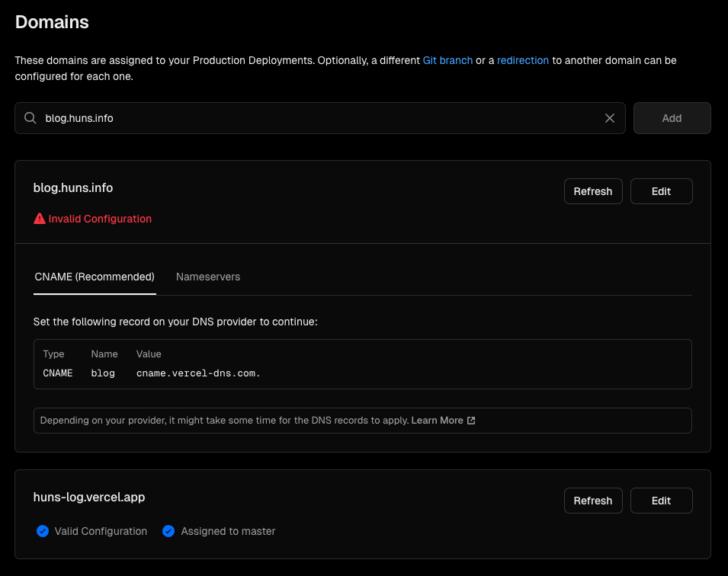Click the Valid Configuration status text
This screenshot has width=728, height=576.
[101, 531]
